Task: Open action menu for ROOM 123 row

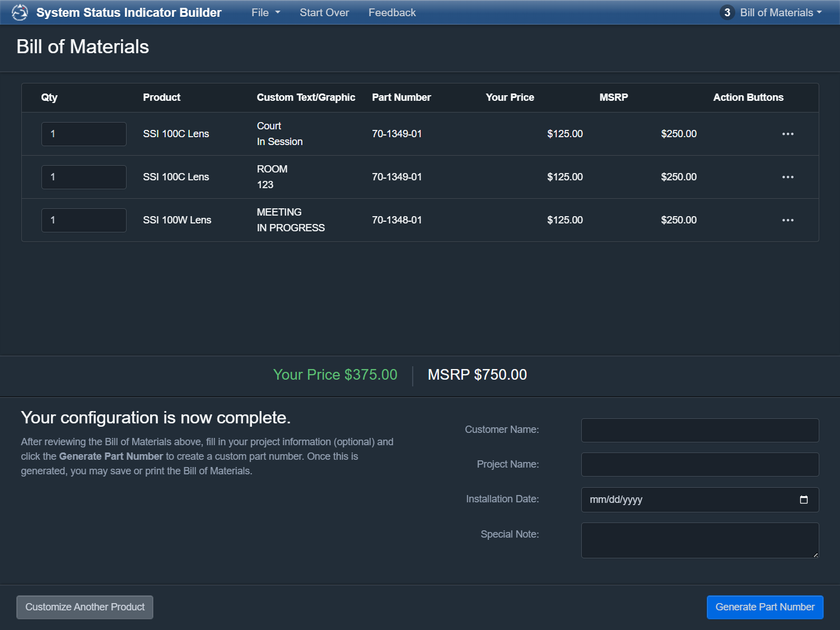Action: 787,177
